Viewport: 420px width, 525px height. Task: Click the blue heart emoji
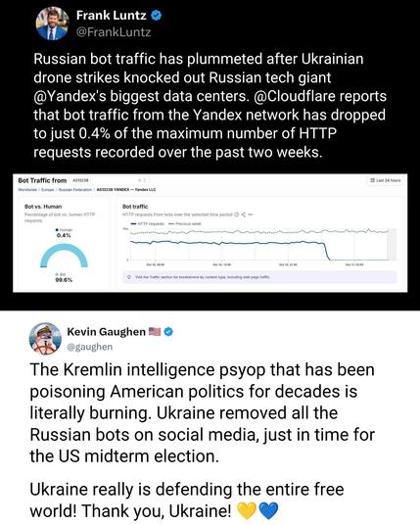coord(268,511)
